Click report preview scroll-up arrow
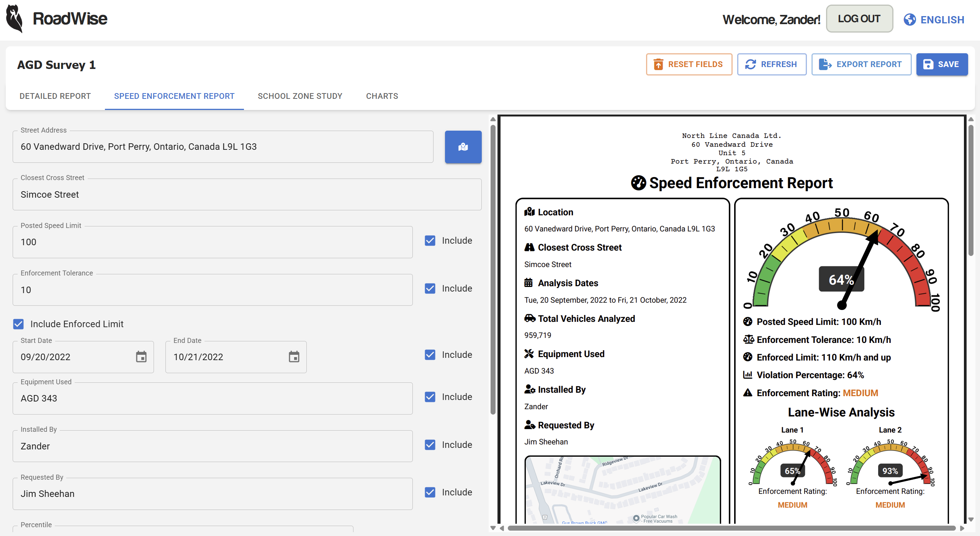 tap(970, 120)
